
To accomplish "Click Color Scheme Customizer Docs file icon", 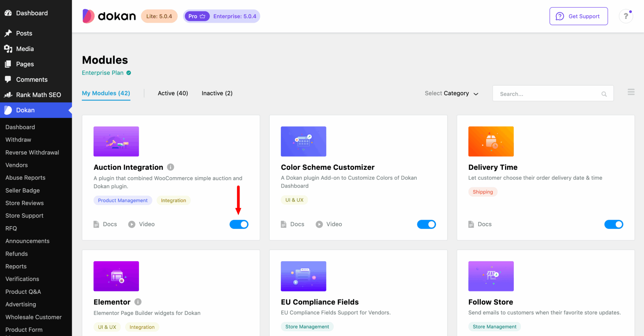I will [284, 224].
